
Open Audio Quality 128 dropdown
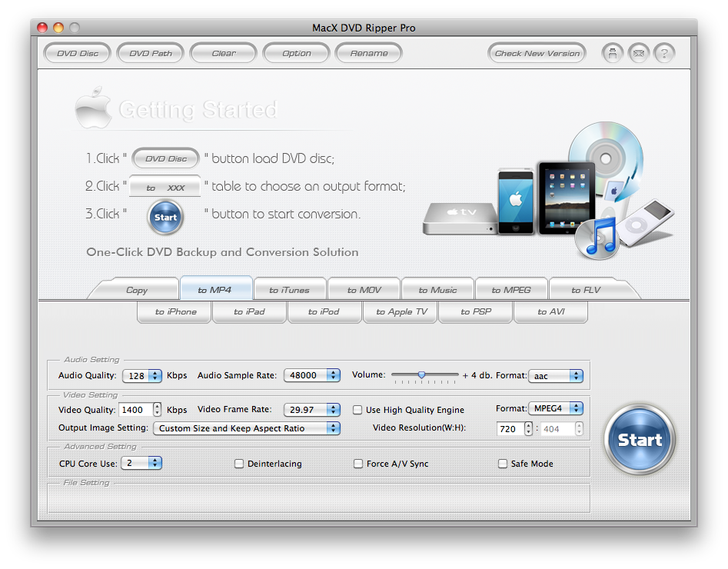[142, 375]
